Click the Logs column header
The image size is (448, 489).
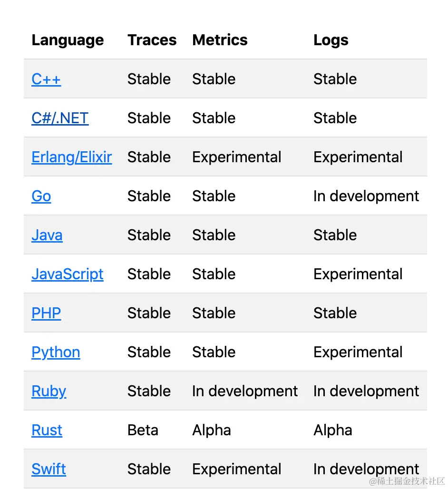point(331,40)
